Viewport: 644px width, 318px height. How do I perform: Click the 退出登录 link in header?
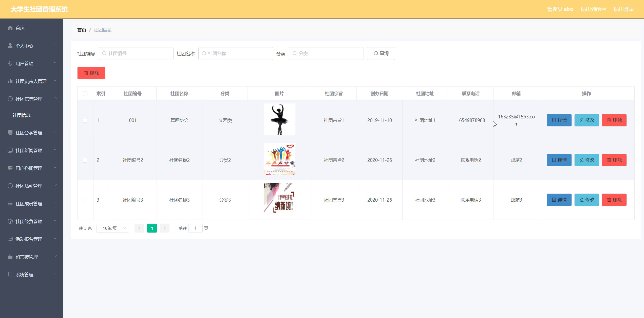624,9
